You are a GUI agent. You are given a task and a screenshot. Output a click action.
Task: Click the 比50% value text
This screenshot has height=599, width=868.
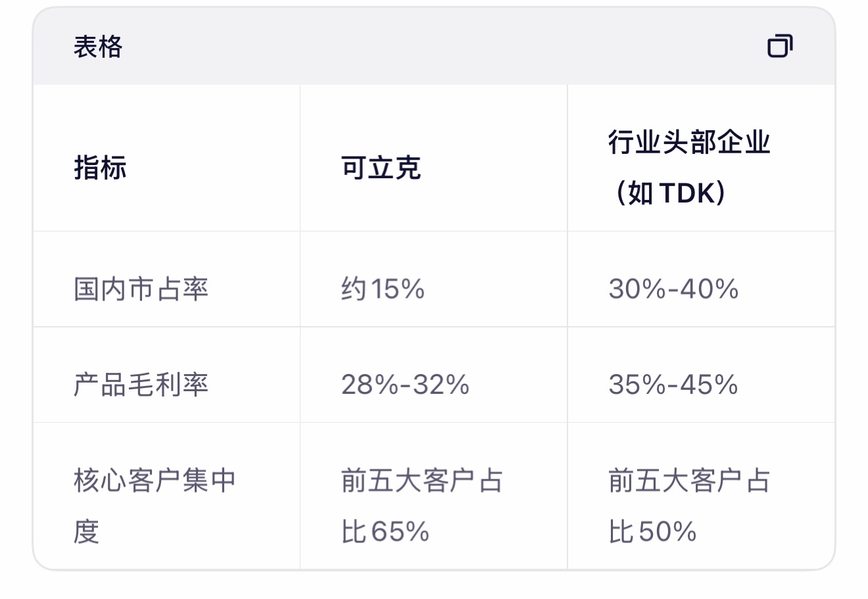(652, 531)
